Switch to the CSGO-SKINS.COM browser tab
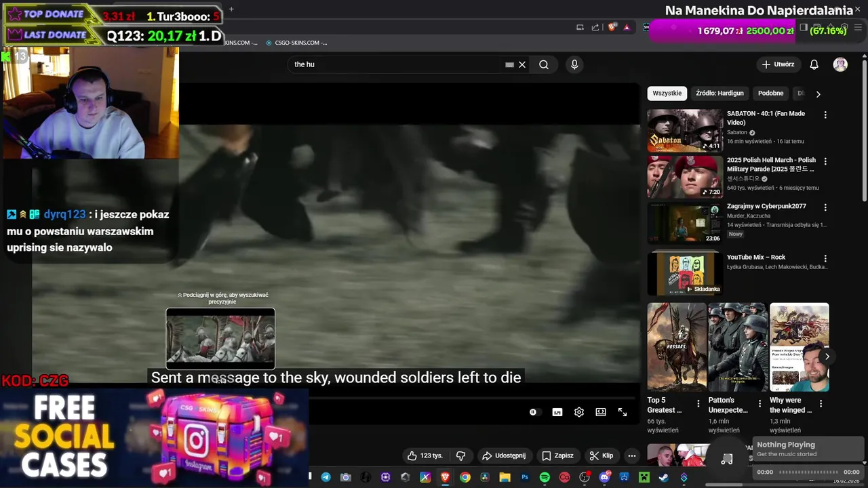868x488 pixels. click(x=296, y=43)
